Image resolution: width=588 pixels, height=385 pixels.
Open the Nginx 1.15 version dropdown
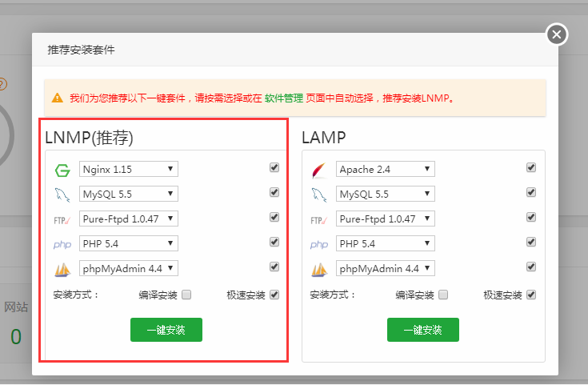coord(129,169)
